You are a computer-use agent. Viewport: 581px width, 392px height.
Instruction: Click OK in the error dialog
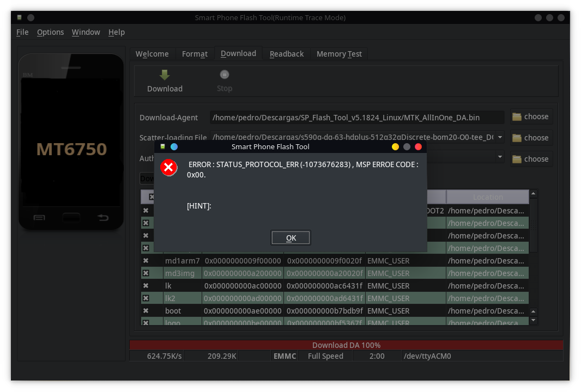click(x=291, y=238)
